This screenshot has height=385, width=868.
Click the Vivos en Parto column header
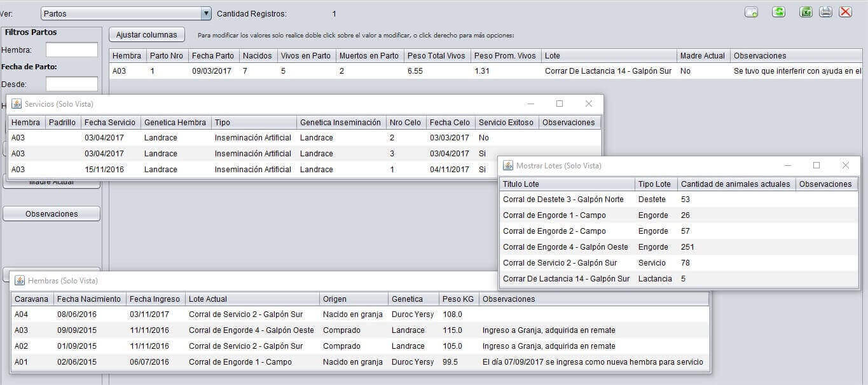306,56
